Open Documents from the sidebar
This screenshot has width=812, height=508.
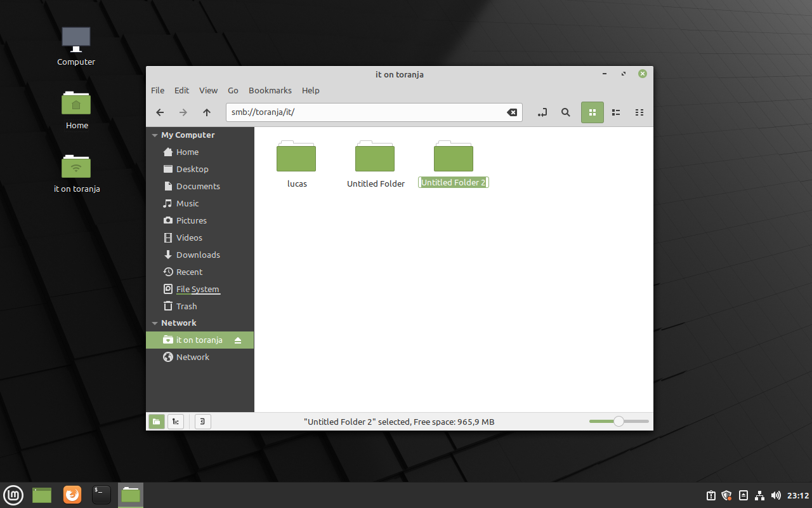[x=197, y=186]
